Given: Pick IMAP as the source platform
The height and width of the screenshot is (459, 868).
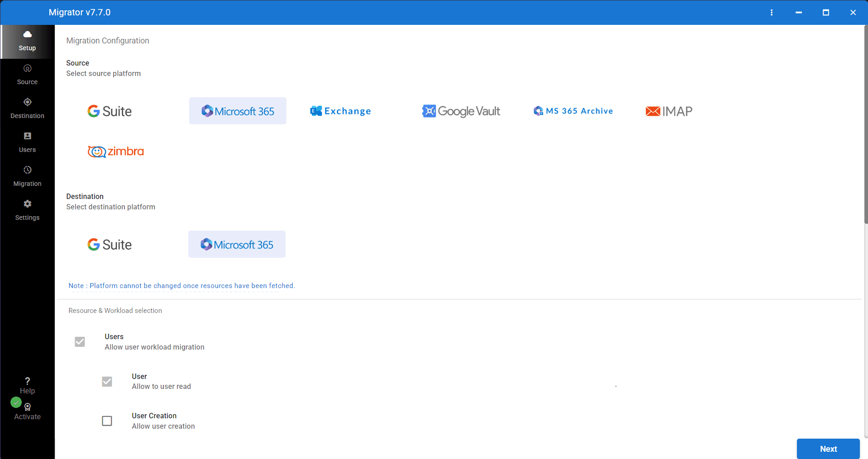Looking at the screenshot, I should (669, 111).
